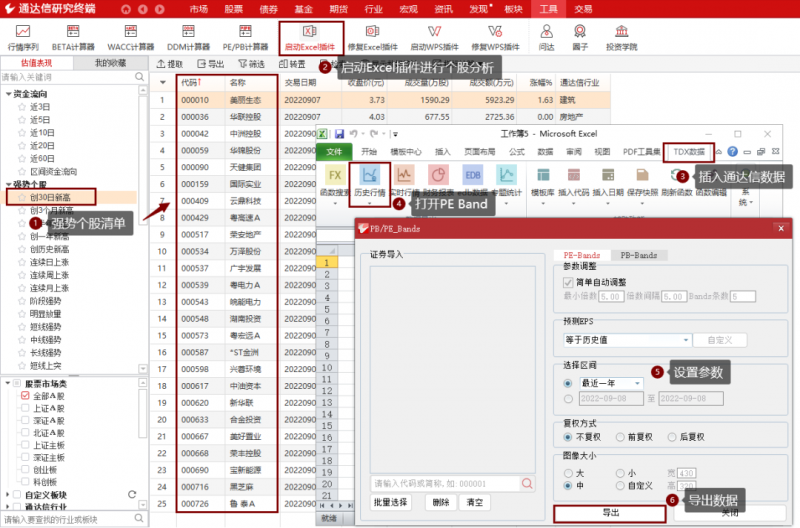The width and height of the screenshot is (800, 528).
Task: Collapse the 资金流向 tree group
Action: [x=9, y=94]
